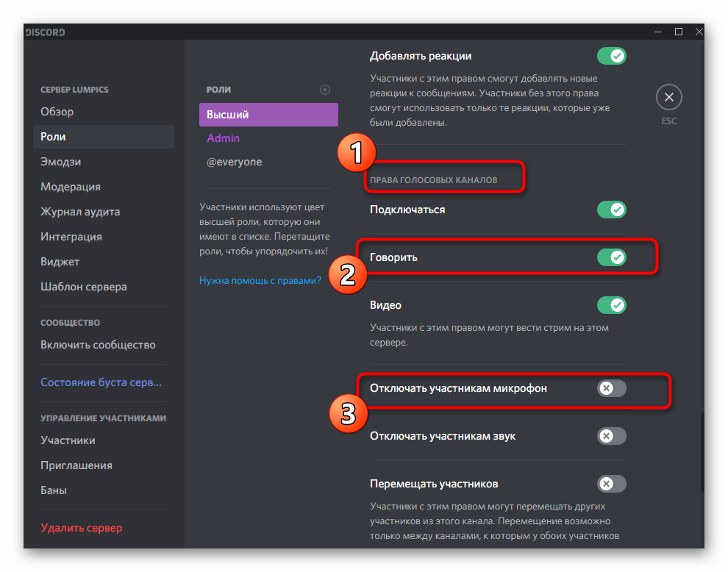Disable the Добавлять реакции toggle

(x=612, y=56)
